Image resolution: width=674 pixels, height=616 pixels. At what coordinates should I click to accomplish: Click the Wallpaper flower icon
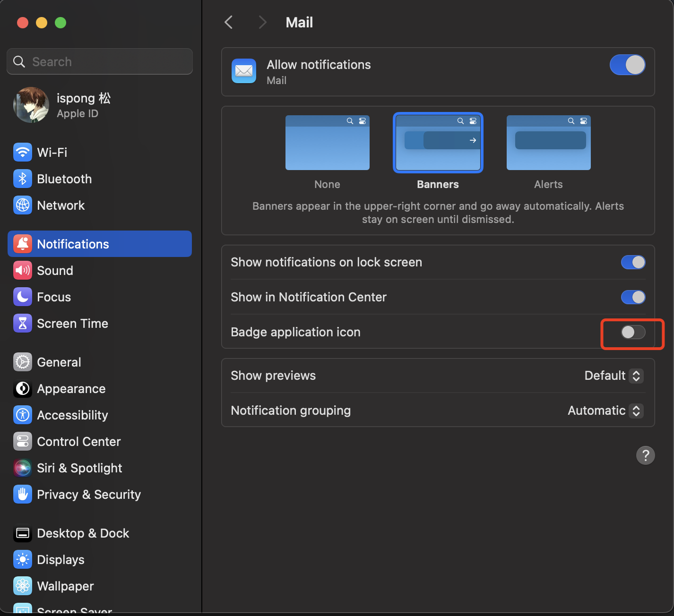[x=23, y=586]
